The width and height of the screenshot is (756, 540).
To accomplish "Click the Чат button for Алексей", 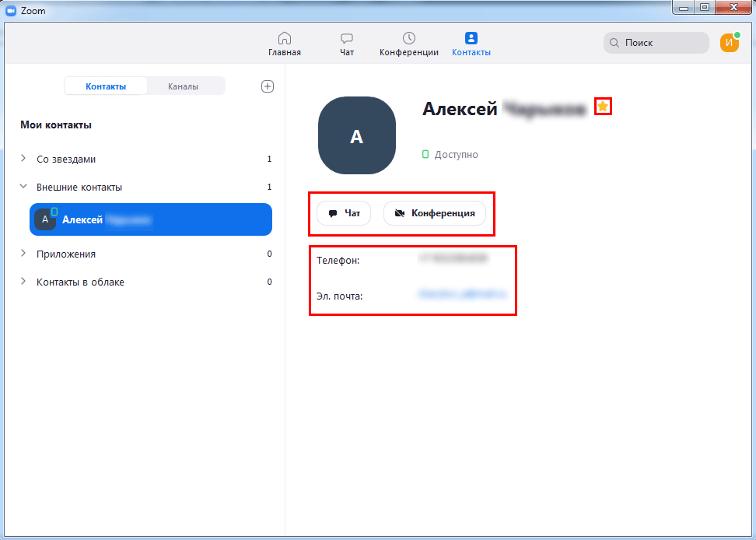I will click(344, 213).
